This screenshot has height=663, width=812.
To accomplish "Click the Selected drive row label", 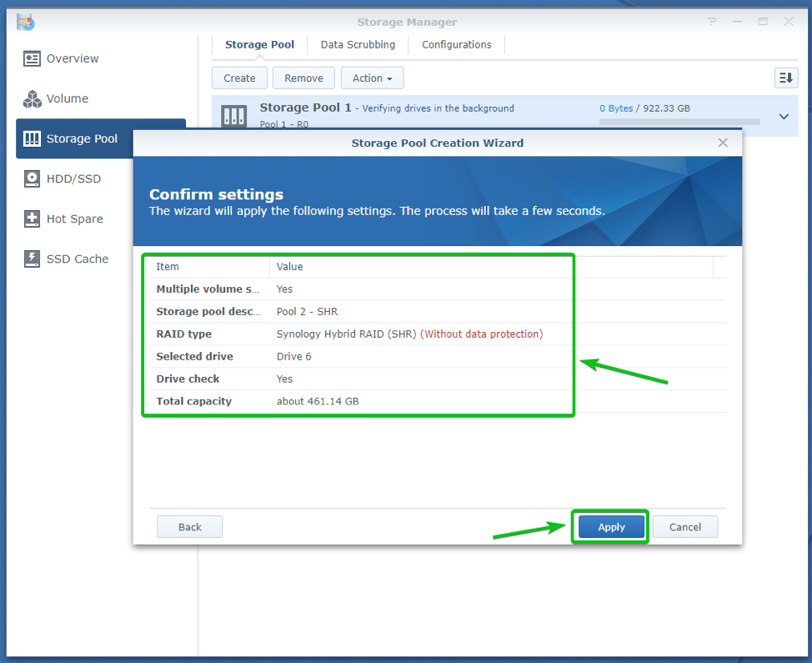I will (x=195, y=356).
